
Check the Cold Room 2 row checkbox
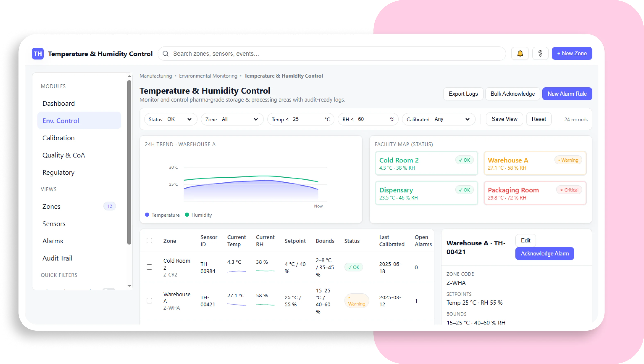[x=150, y=267]
